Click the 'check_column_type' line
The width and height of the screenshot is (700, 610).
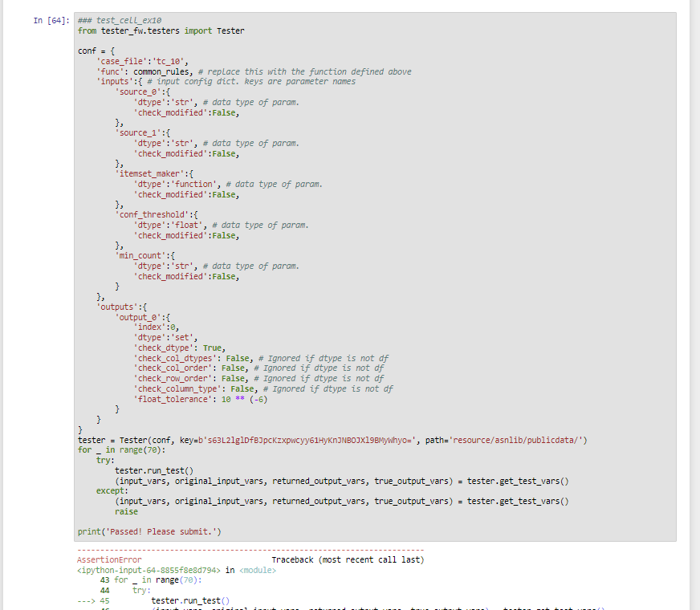point(263,388)
